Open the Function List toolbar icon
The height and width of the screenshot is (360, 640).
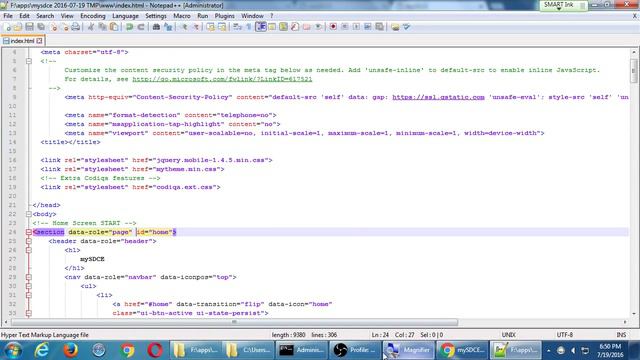[295, 27]
